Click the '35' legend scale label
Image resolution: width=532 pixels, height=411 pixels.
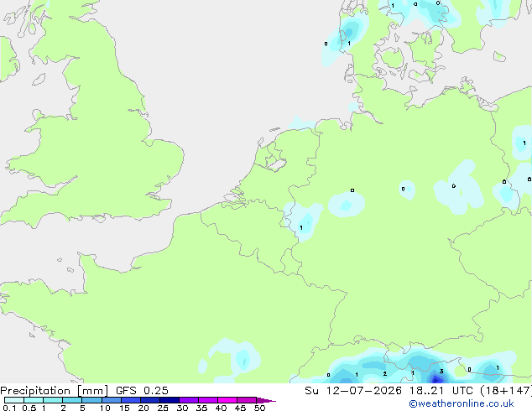click(x=201, y=408)
